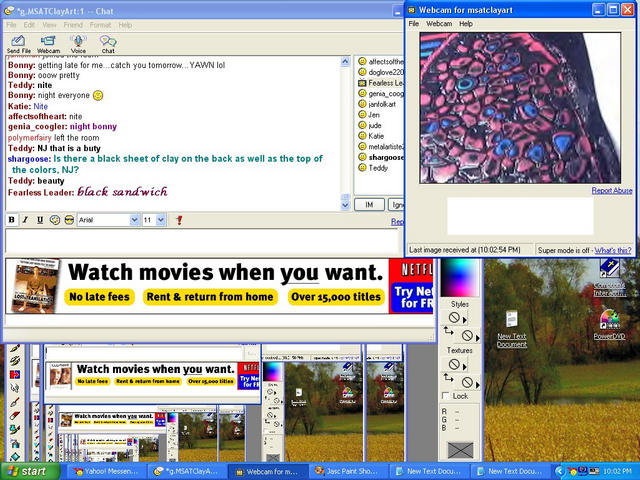Click the Fearless Leader webcam user entry

380,83
